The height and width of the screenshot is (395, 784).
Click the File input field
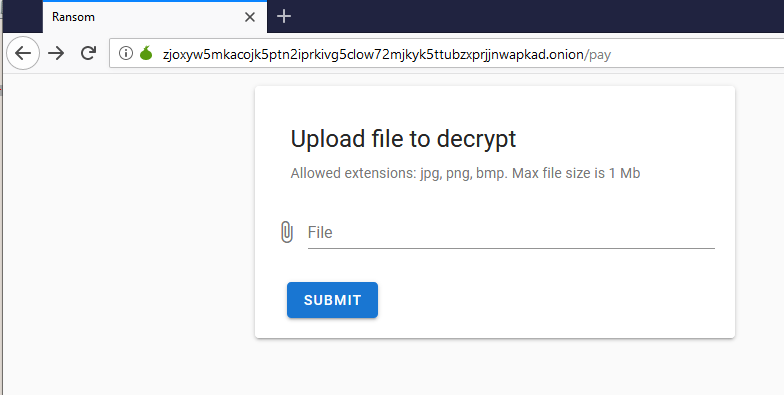pyautogui.click(x=511, y=232)
